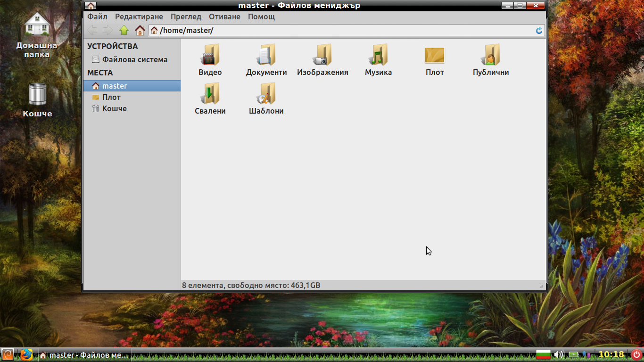Close the file manager window
644x362 pixels.
536,6
